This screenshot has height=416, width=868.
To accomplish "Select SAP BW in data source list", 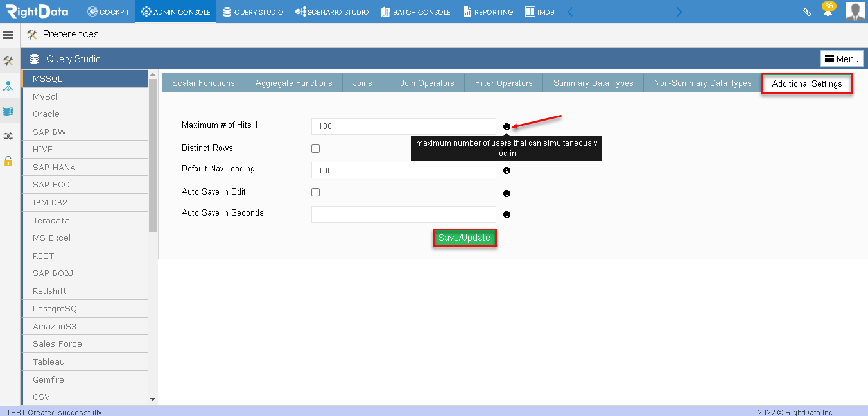I will tap(85, 132).
